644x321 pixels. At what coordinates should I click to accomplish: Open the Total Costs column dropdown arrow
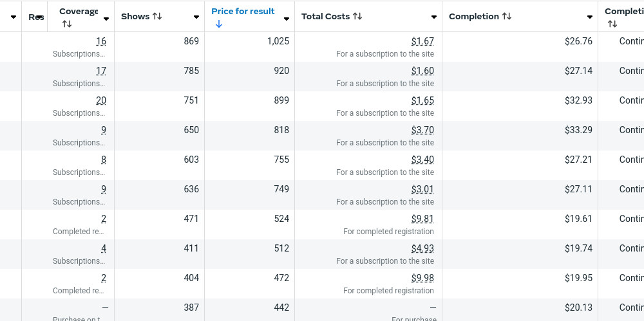pyautogui.click(x=434, y=17)
